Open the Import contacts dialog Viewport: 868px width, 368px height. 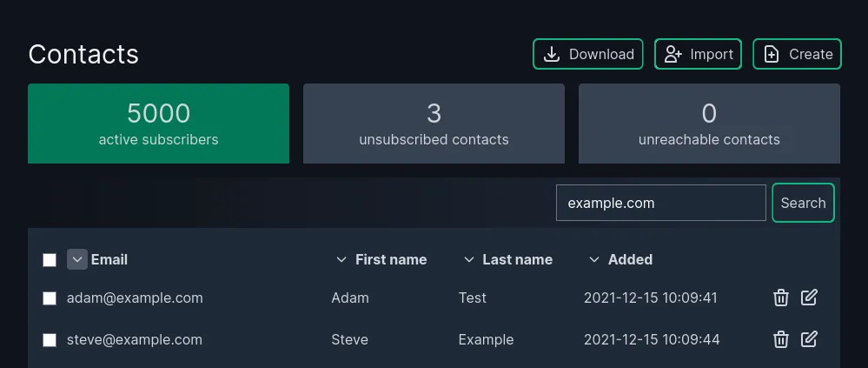(698, 54)
